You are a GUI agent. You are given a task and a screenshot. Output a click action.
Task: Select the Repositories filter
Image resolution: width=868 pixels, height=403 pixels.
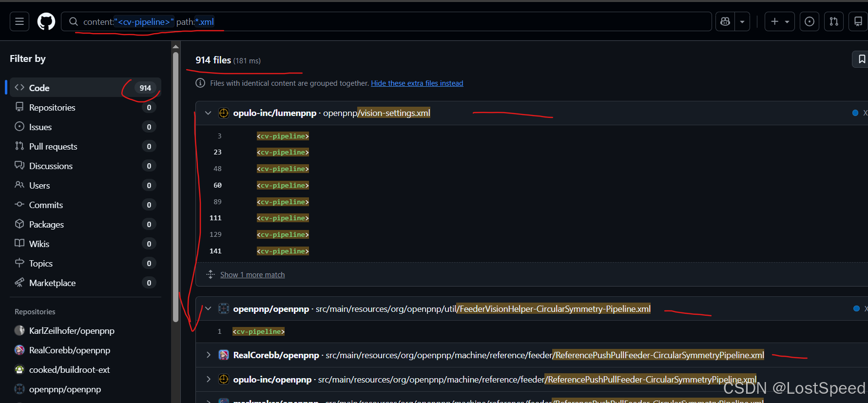click(85, 107)
